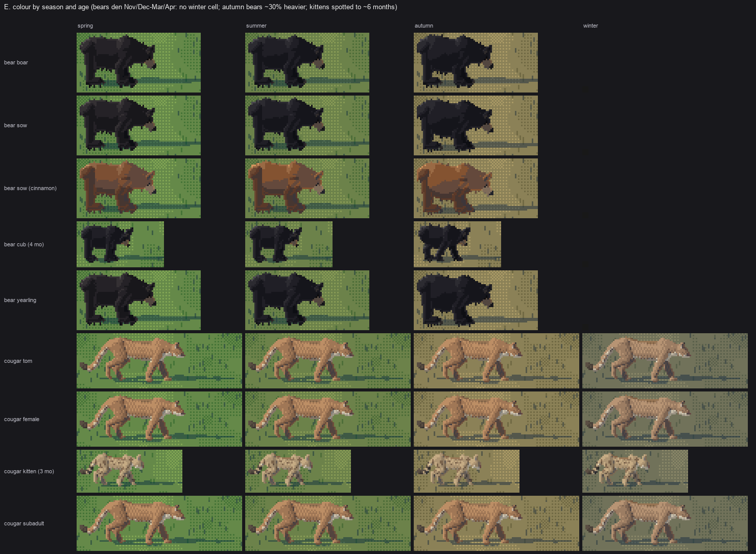Viewport: 756px width, 554px height.
Task: Open the bear sow spring sprite
Action: coord(138,125)
